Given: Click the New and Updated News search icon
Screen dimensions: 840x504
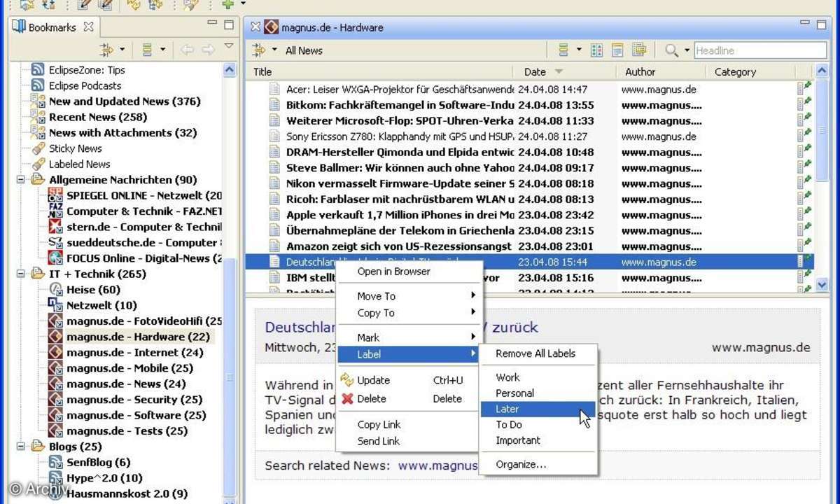Looking at the screenshot, I should pyautogui.click(x=38, y=101).
